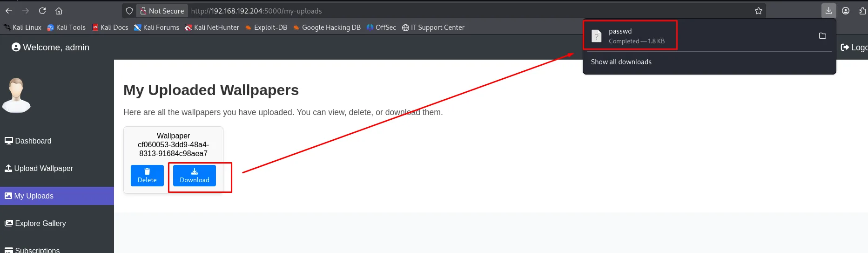Click the Welcome, admin user label

[50, 47]
